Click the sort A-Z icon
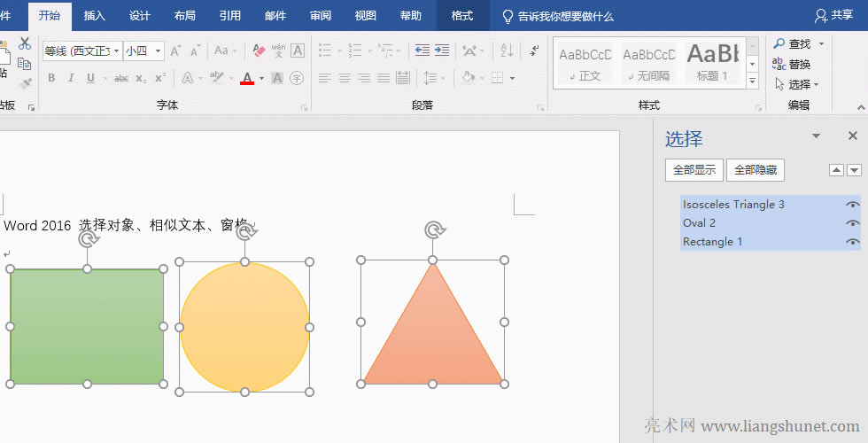 point(507,51)
